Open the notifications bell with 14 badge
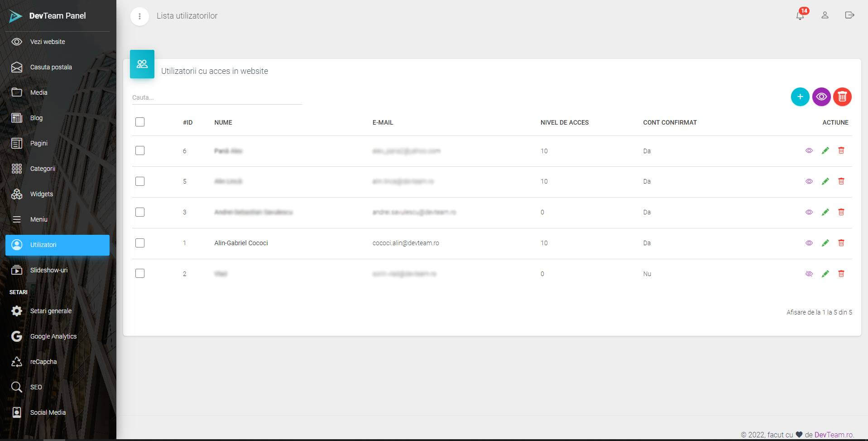The image size is (868, 441). point(800,15)
